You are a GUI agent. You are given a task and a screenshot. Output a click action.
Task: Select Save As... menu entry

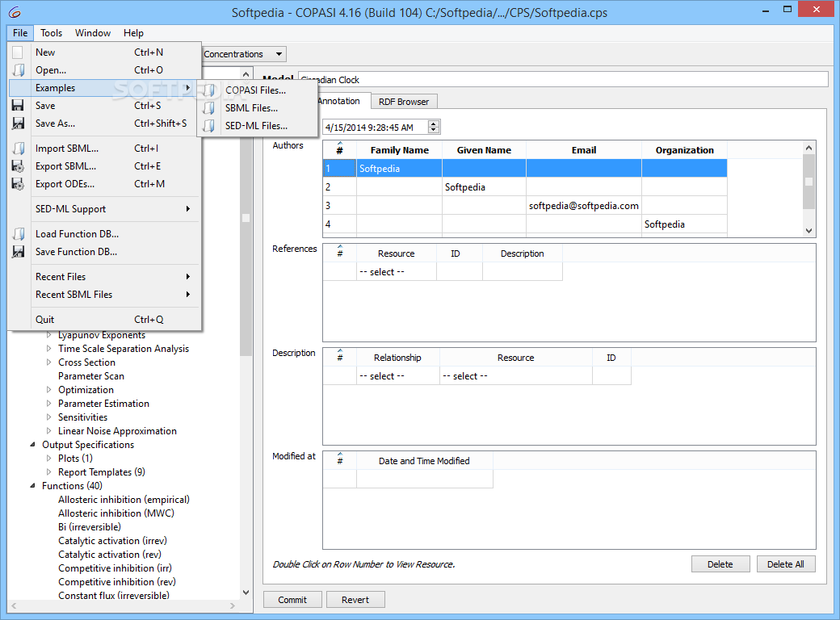[x=104, y=124]
